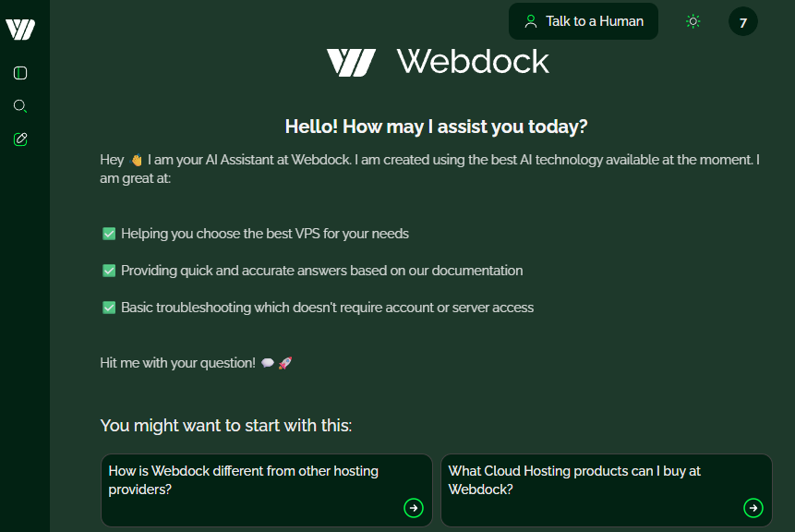Click the arrow on the hosting providers card

coord(414,507)
